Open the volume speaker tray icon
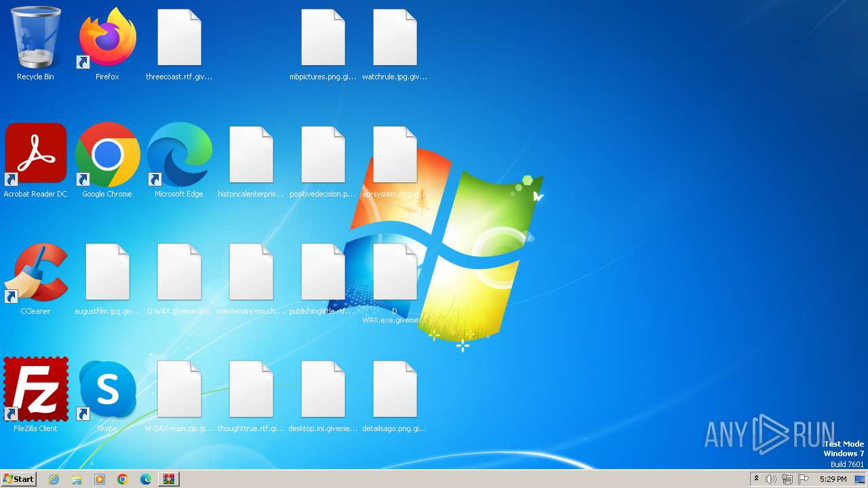This screenshot has height=488, width=868. coord(771,479)
